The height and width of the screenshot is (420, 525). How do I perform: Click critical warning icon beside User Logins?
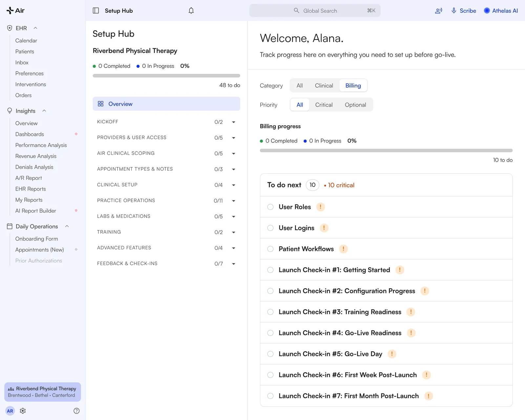click(324, 228)
